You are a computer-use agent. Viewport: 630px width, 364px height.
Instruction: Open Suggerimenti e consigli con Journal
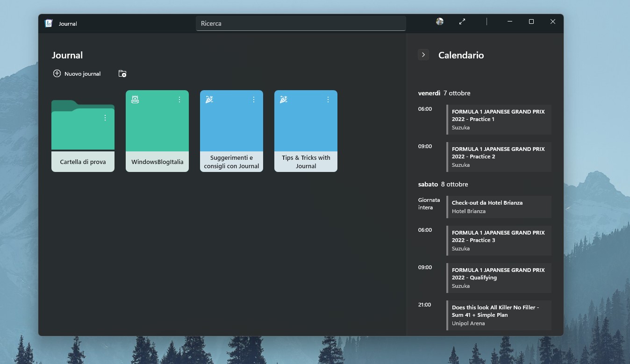[x=231, y=131]
